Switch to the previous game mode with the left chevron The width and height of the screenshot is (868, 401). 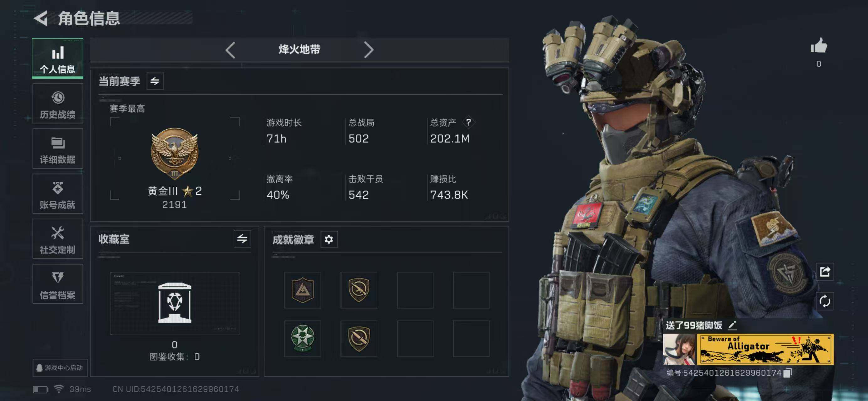click(230, 50)
